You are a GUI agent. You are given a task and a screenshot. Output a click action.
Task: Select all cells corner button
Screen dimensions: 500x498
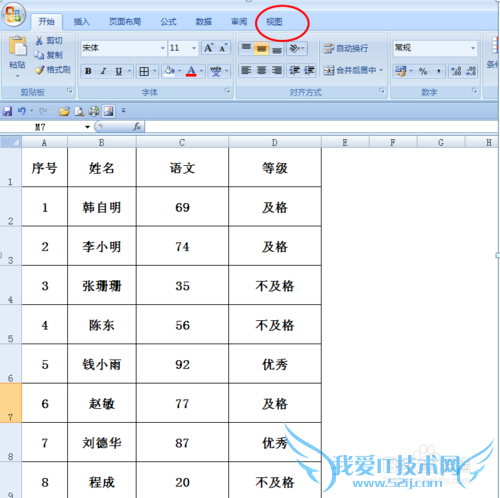click(x=11, y=142)
